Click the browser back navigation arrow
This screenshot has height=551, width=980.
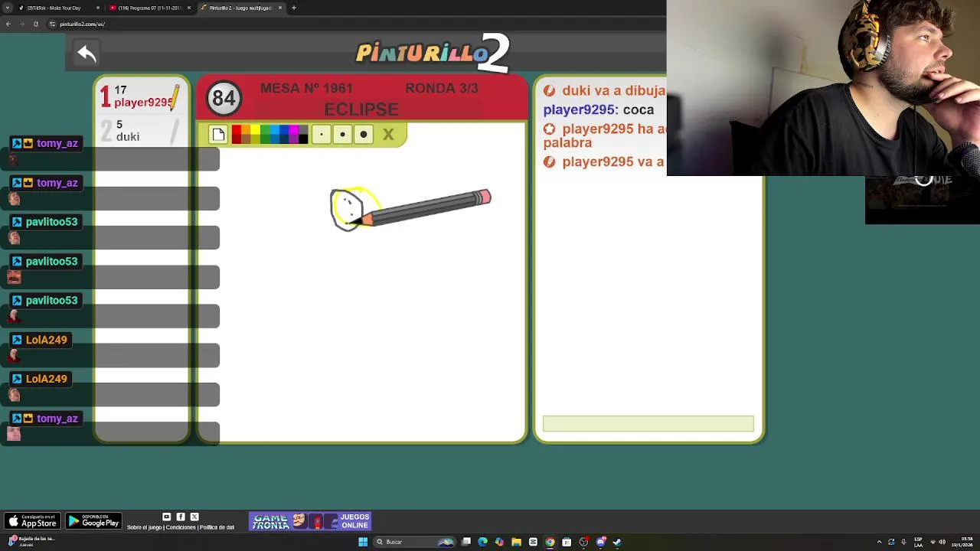[x=8, y=24]
